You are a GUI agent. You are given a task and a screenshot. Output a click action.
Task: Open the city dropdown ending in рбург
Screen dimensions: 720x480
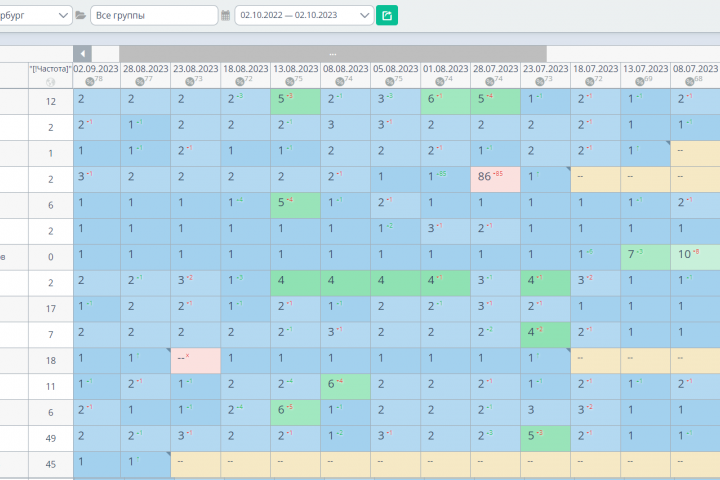pos(35,15)
